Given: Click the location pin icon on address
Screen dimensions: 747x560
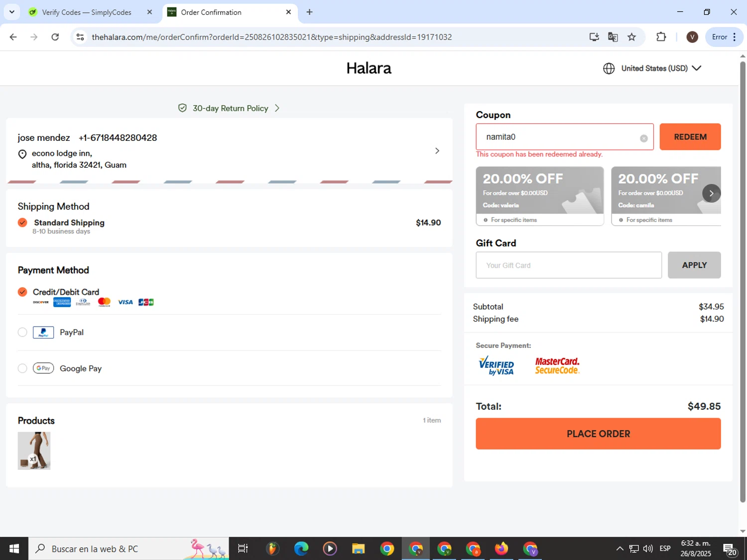Looking at the screenshot, I should (22, 154).
